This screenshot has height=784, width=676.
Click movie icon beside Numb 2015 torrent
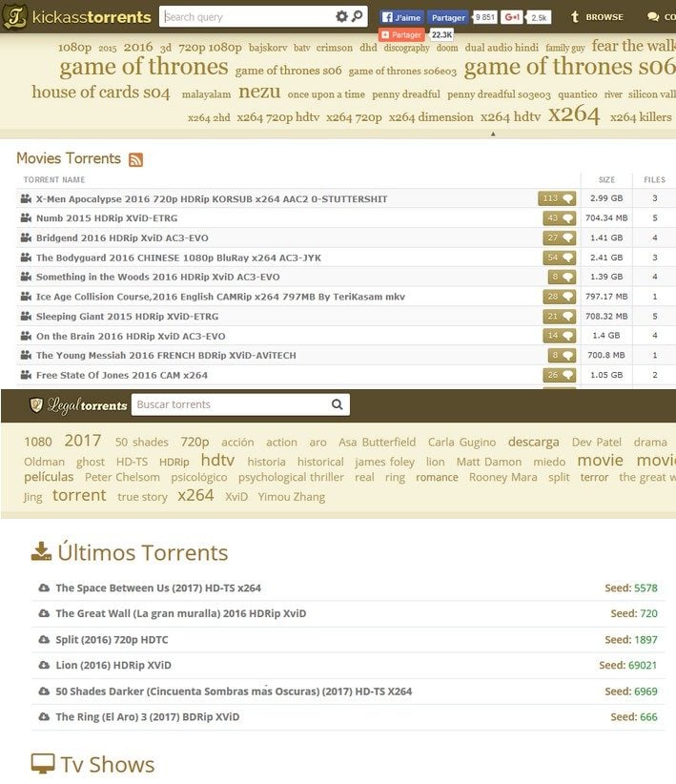pyautogui.click(x=26, y=218)
